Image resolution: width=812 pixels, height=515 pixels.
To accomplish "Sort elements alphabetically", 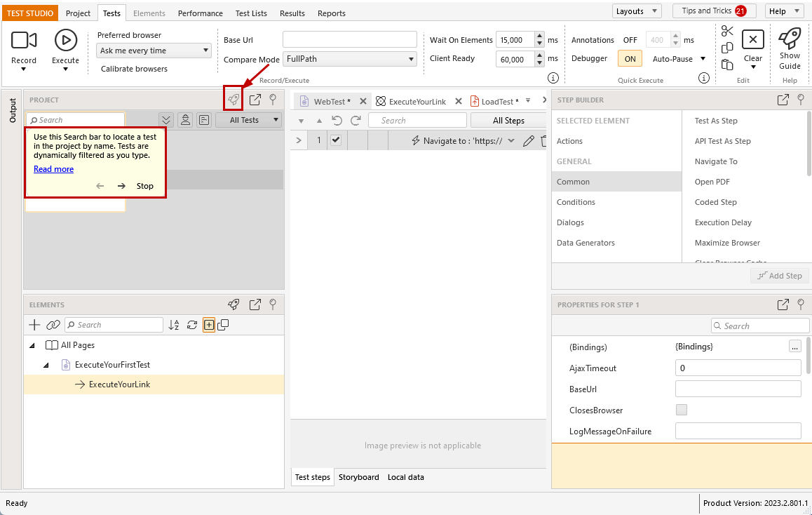I will 174,325.
